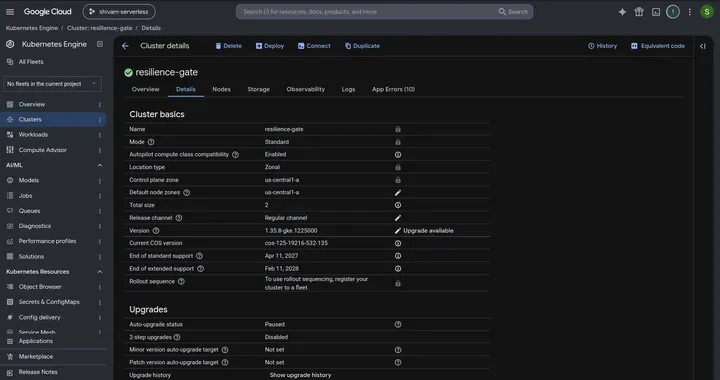Collapse the AI/ML sidebar section
Viewport: 720px width, 380px height.
tap(100, 165)
